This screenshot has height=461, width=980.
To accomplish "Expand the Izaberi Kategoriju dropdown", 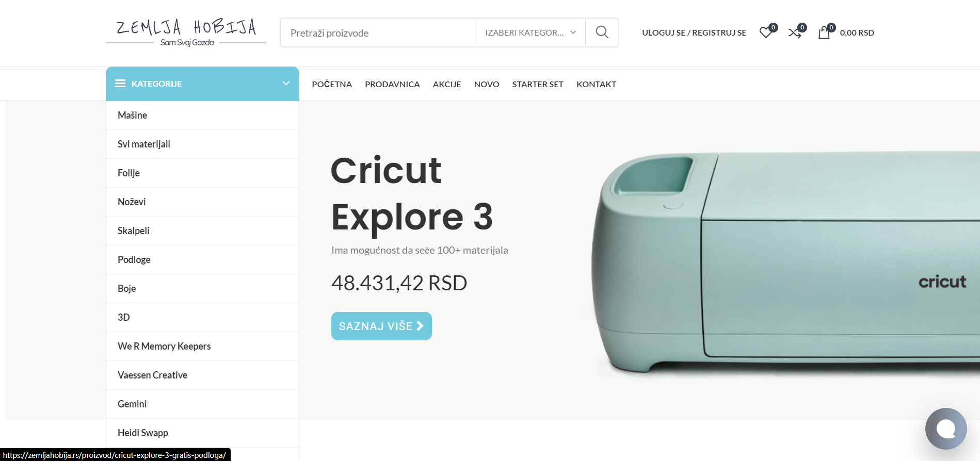I will 530,32.
